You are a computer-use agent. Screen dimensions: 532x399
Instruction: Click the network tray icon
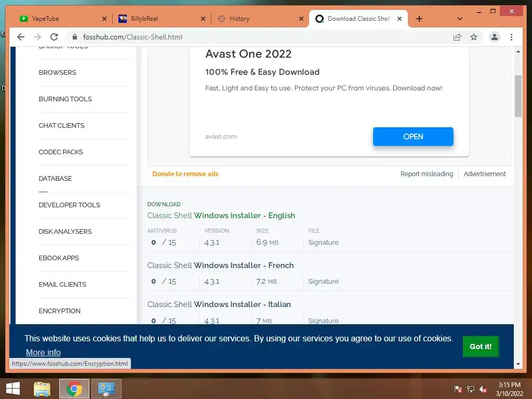471,389
